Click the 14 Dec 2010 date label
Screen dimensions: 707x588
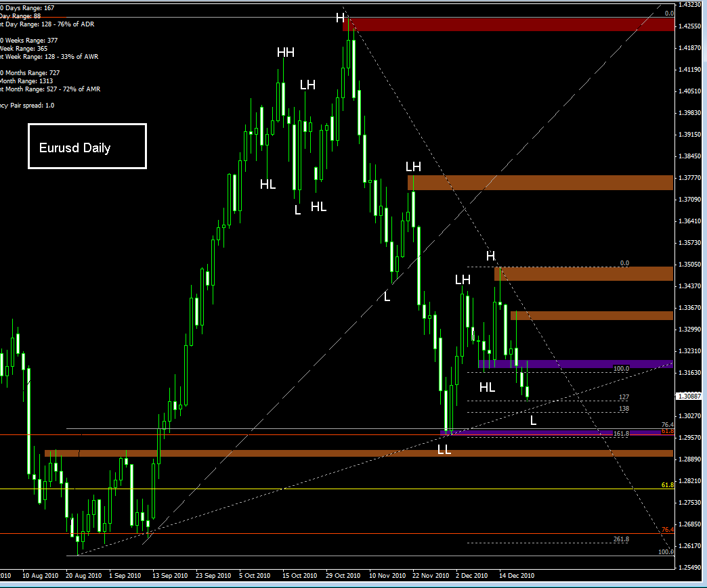[517, 576]
